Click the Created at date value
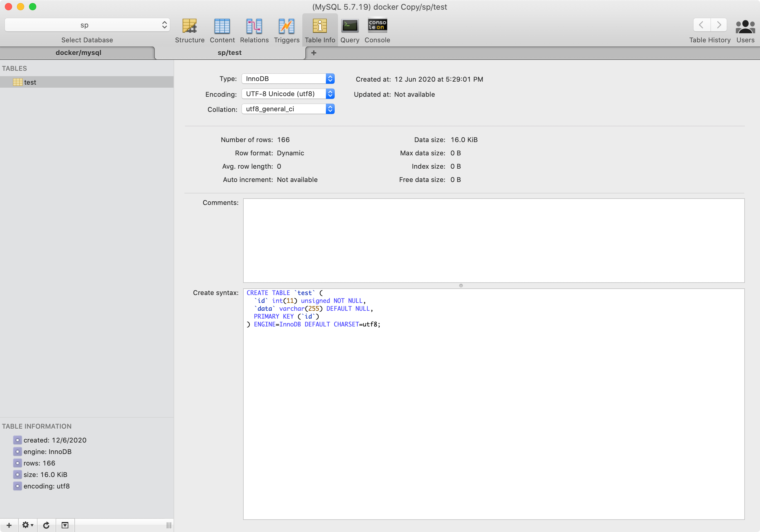The width and height of the screenshot is (760, 532). pyautogui.click(x=439, y=79)
